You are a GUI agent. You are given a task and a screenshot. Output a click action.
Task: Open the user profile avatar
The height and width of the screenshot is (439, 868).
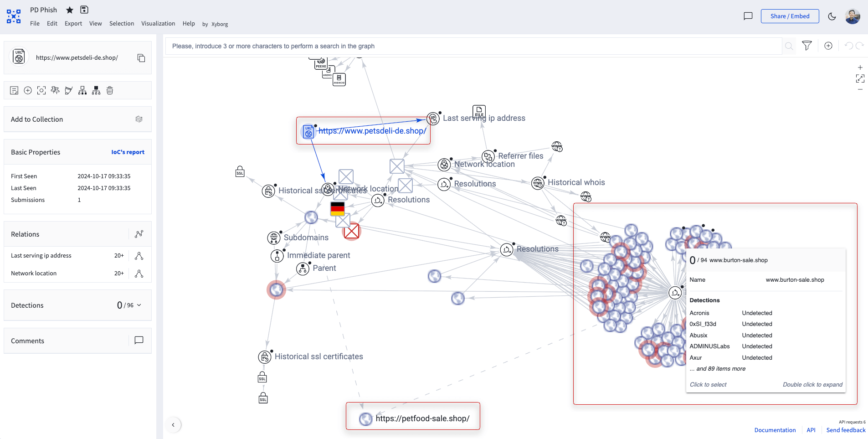pyautogui.click(x=853, y=16)
